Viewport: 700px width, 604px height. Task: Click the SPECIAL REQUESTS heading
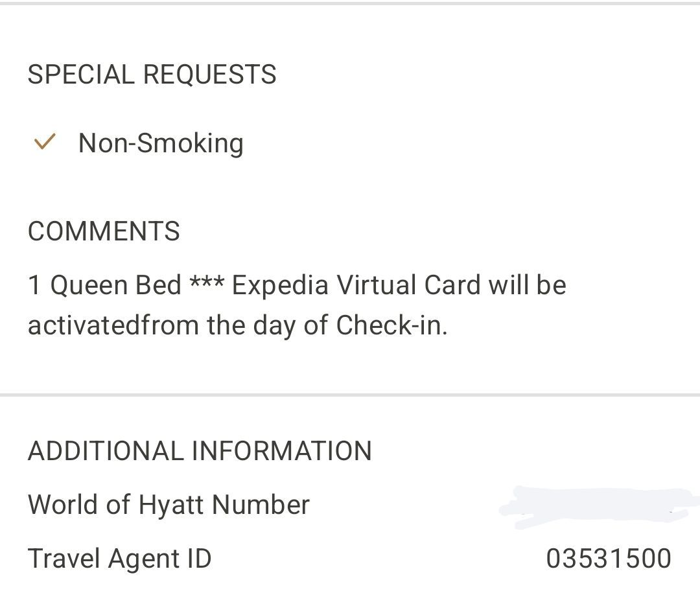pyautogui.click(x=152, y=74)
